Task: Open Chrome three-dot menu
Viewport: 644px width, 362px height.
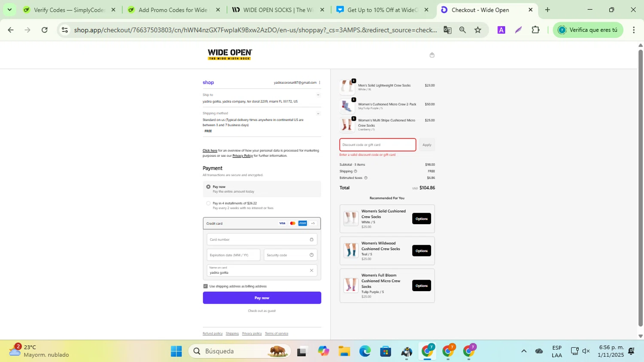Action: click(x=634, y=30)
